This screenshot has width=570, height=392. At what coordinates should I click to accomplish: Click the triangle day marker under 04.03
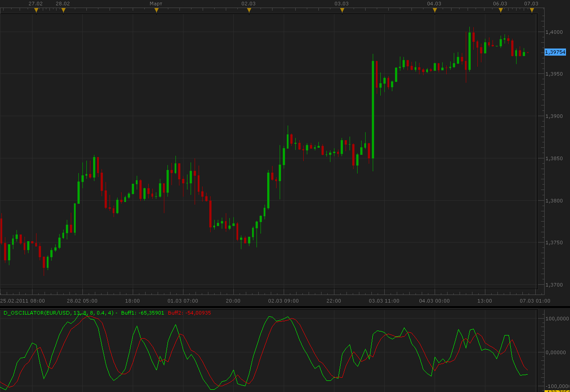[x=435, y=10]
